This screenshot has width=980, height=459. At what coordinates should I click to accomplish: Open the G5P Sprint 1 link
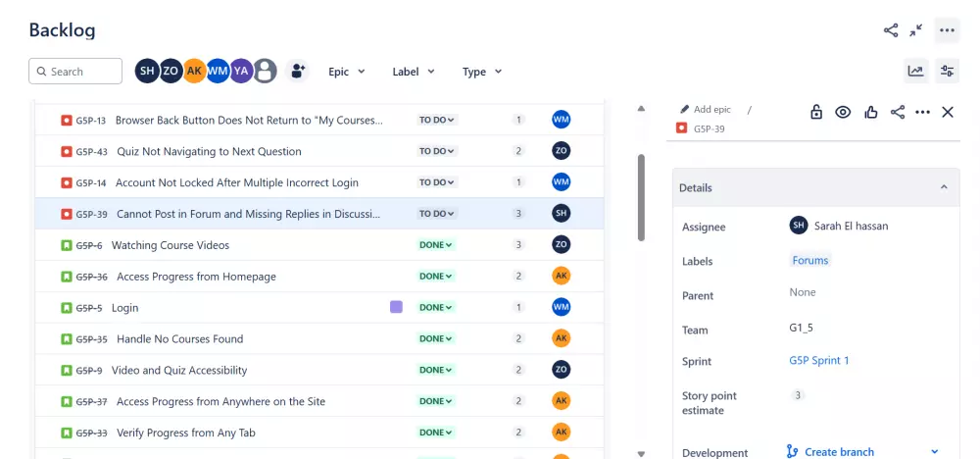(818, 361)
